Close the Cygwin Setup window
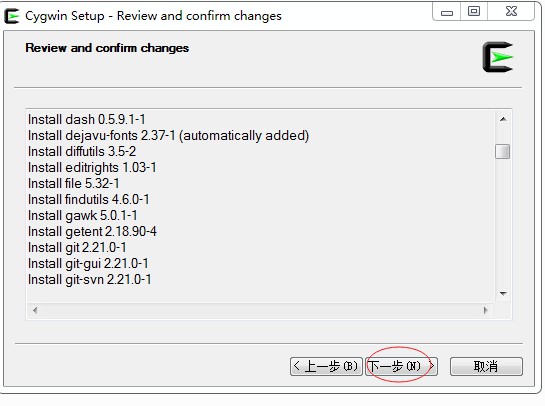 coord(511,12)
